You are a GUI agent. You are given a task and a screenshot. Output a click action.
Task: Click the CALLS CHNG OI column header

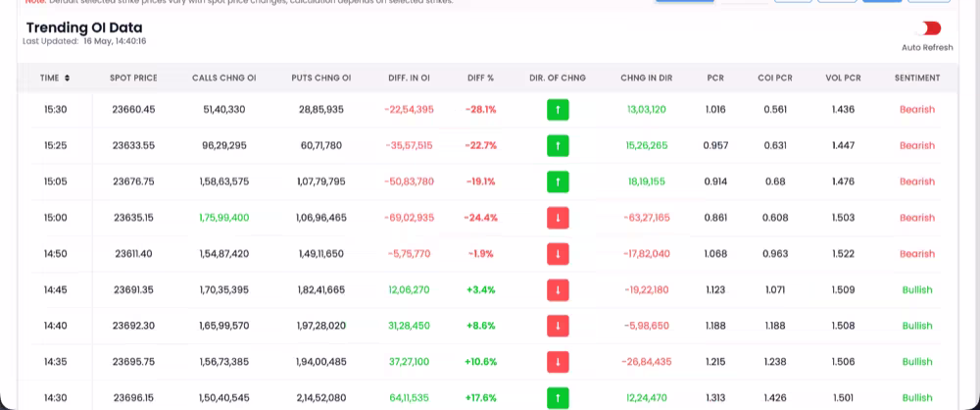pos(223,78)
